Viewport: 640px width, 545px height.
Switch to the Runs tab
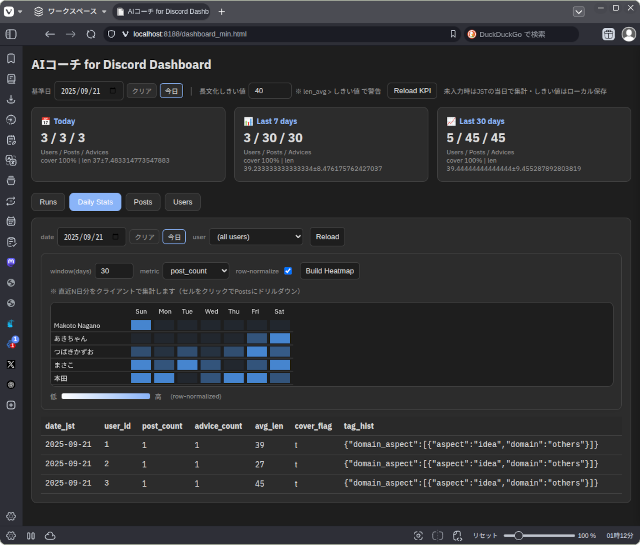[48, 202]
